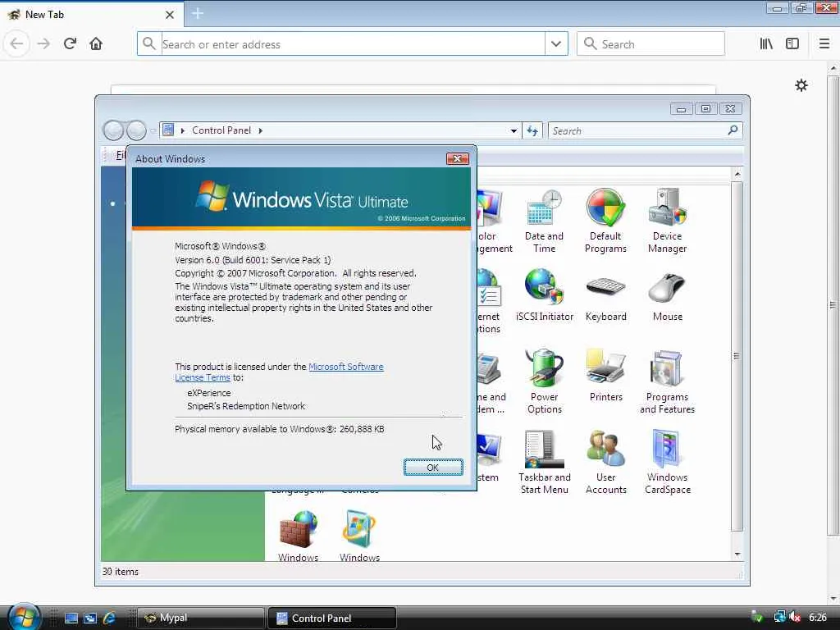Click Control Panel back button
This screenshot has height=630, width=840.
[113, 130]
